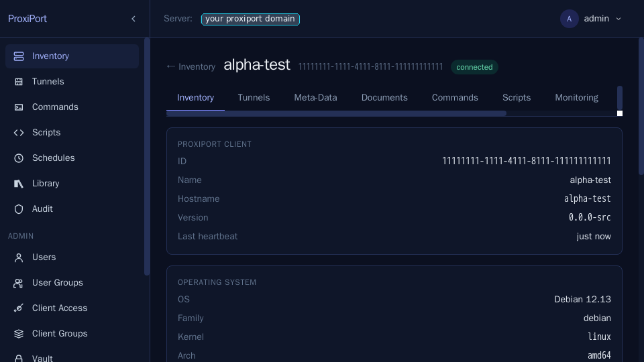Viewport: 644px width, 362px height.
Task: Switch to the Monitoring tab
Action: (576, 98)
